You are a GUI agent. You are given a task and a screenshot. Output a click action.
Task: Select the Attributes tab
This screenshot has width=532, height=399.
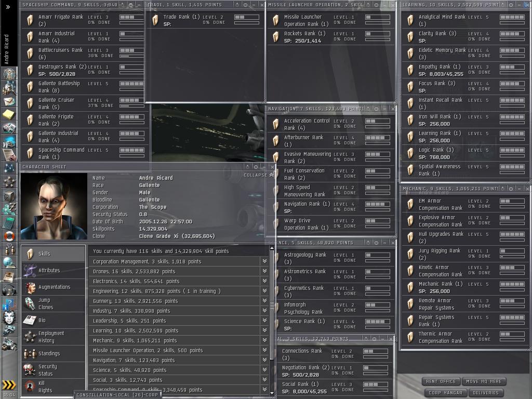pyautogui.click(x=54, y=270)
